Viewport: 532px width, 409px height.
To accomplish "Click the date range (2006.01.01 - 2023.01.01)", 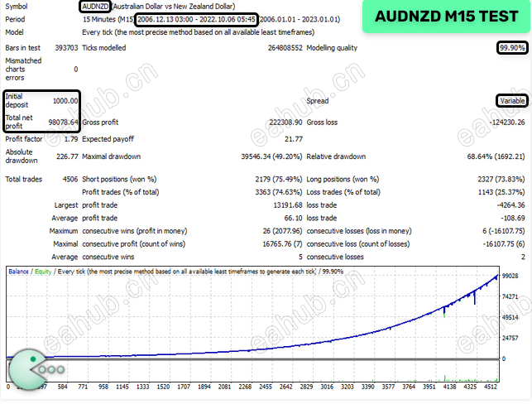I will pyautogui.click(x=300, y=19).
